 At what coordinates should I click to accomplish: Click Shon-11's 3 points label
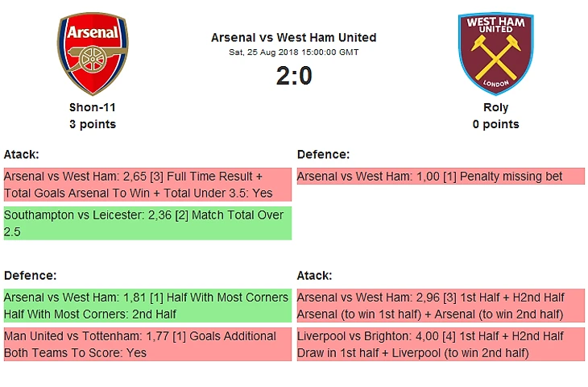pos(93,124)
